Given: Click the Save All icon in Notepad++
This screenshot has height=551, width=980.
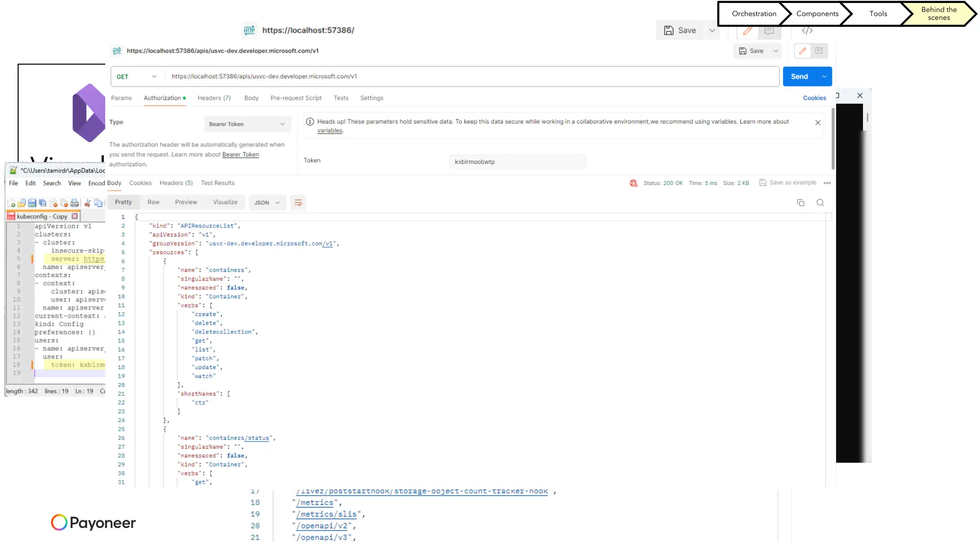Looking at the screenshot, I should [x=43, y=203].
